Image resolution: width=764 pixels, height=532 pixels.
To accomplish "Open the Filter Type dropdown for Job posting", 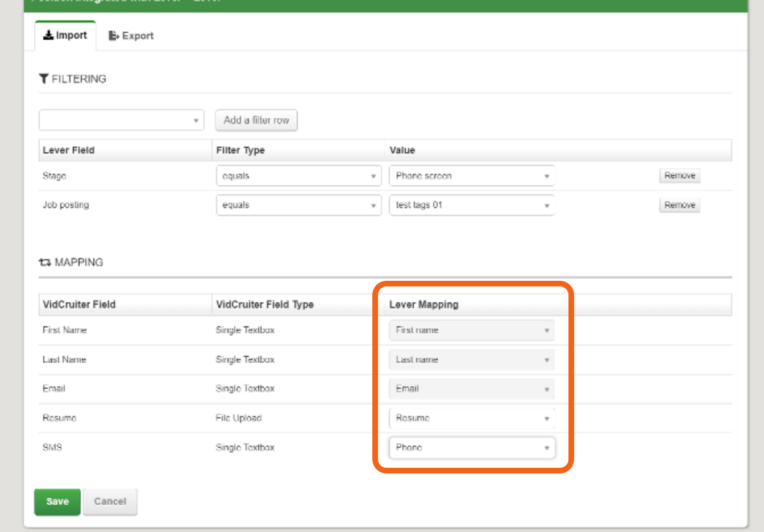I will coord(298,205).
